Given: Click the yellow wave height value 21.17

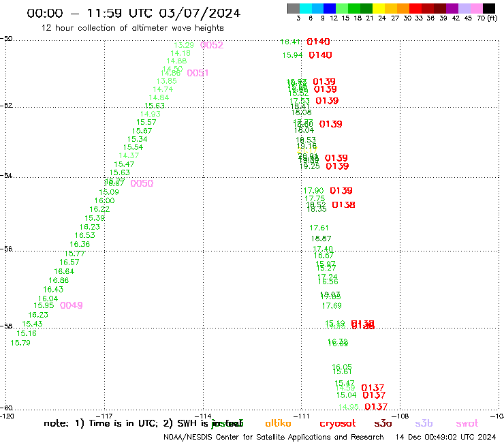Looking at the screenshot, I should pos(307,150).
